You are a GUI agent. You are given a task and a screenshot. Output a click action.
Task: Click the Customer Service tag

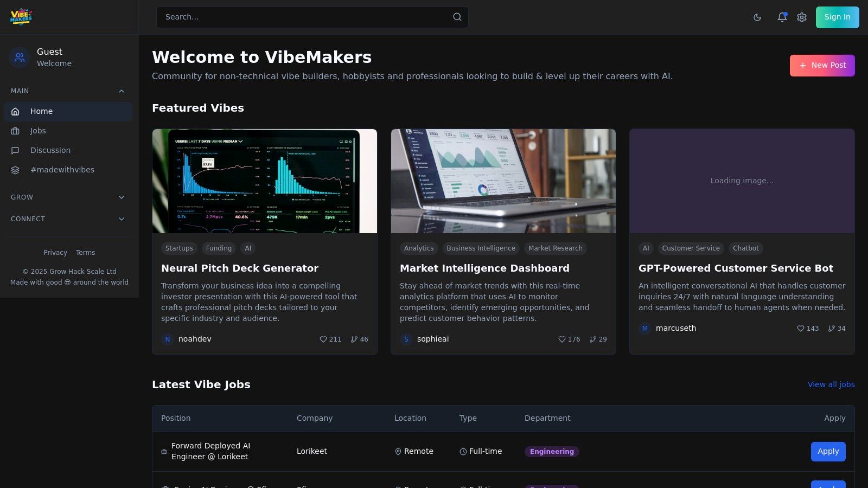point(691,248)
